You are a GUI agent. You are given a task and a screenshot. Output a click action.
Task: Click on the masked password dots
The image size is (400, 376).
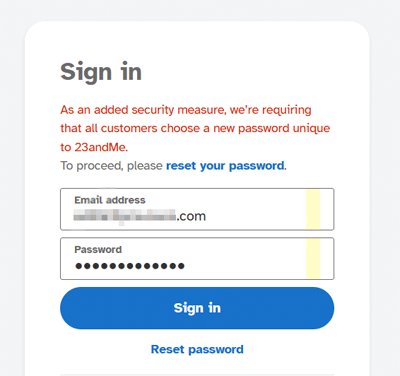[130, 266]
